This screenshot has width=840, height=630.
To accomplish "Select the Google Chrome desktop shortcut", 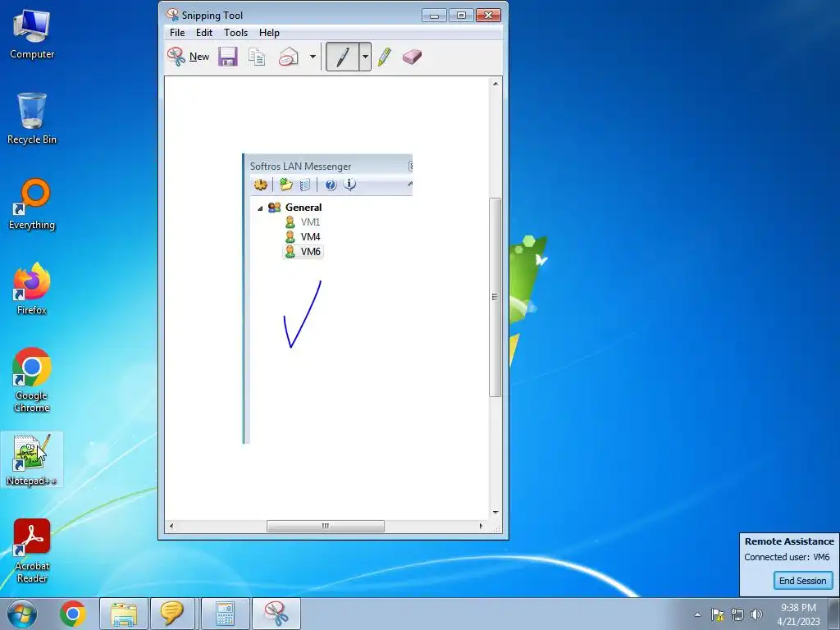I will pos(32,381).
